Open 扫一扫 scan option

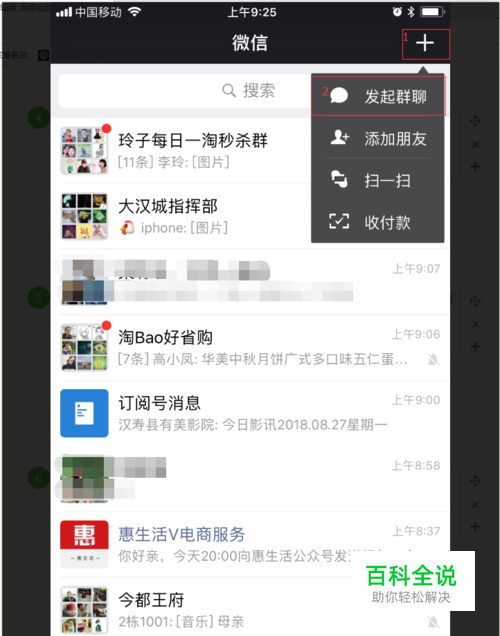click(378, 180)
